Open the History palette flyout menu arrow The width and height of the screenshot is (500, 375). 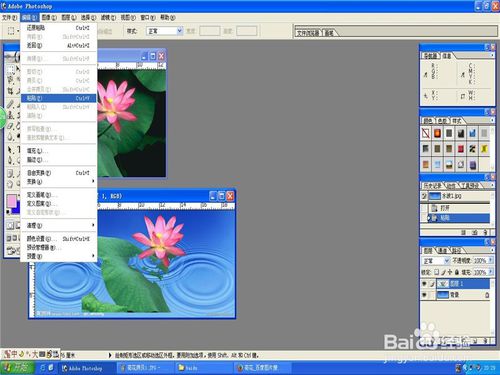tap(492, 185)
